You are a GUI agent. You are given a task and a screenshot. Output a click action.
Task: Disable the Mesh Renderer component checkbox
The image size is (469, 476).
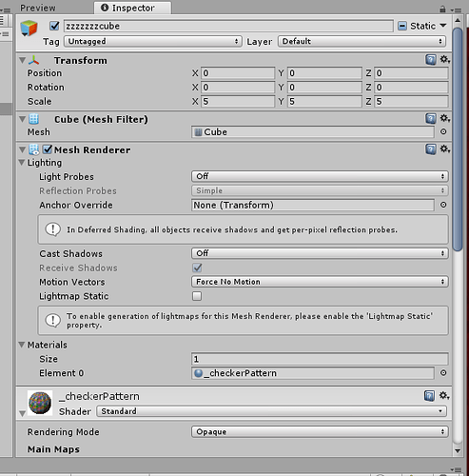click(x=48, y=149)
